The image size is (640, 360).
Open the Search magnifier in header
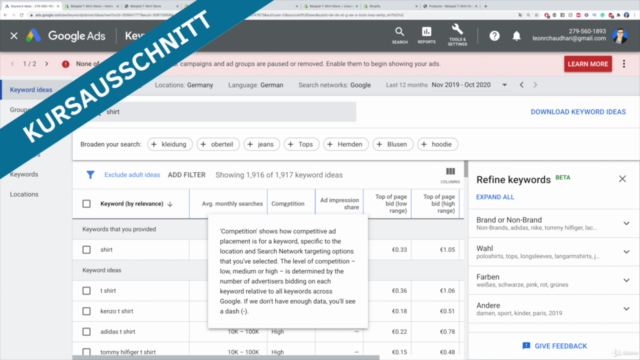pyautogui.click(x=400, y=35)
